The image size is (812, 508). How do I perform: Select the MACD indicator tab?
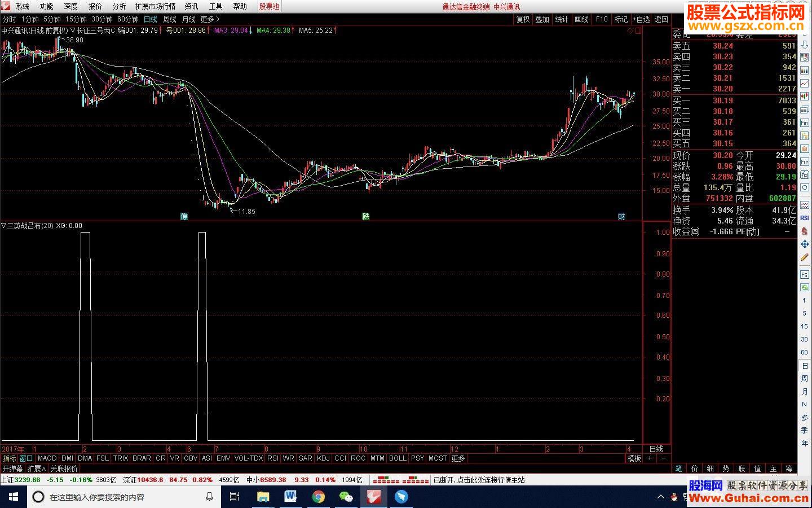click(x=47, y=458)
